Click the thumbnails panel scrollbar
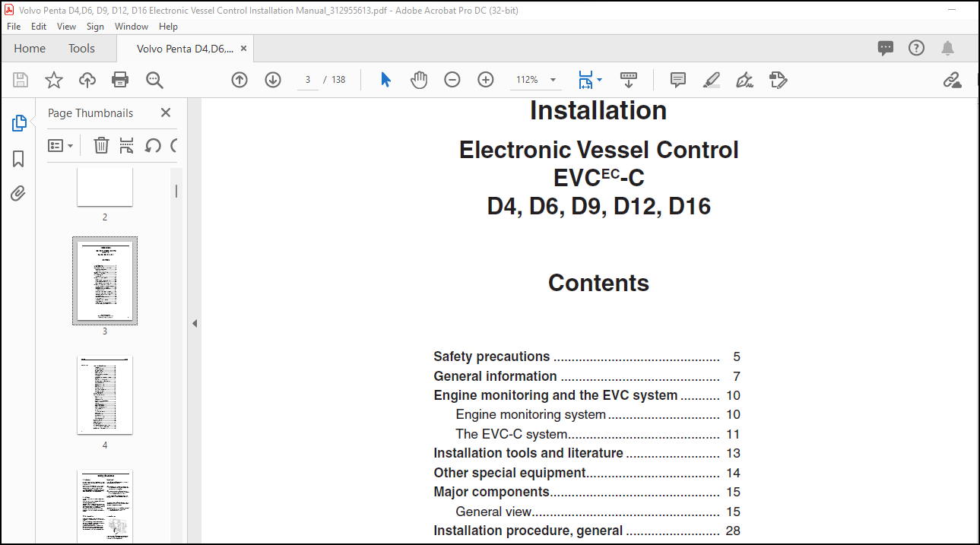 176,191
